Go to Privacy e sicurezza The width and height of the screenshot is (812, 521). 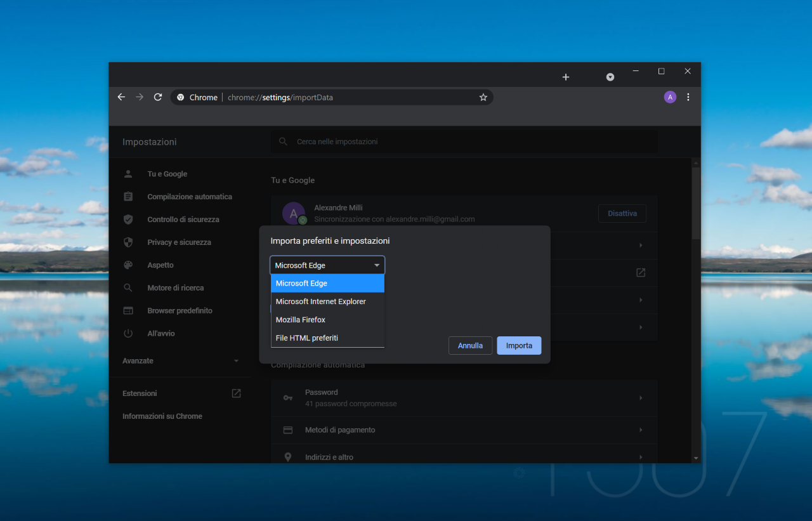coord(179,242)
